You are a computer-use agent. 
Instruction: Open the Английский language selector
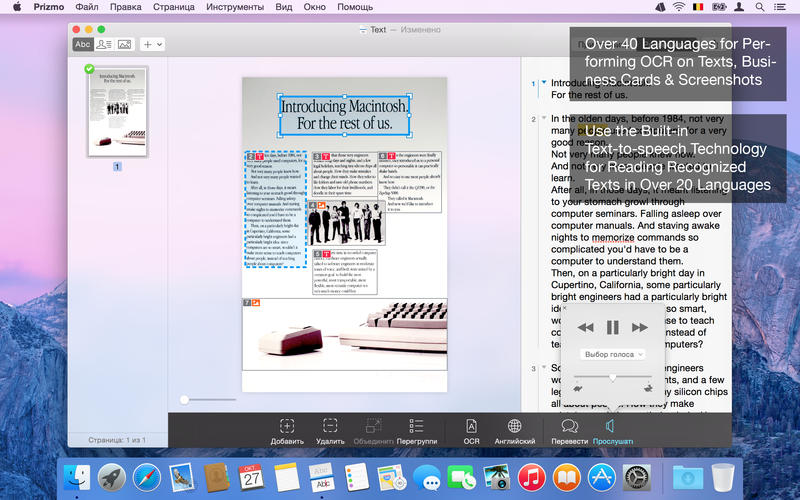(x=515, y=430)
